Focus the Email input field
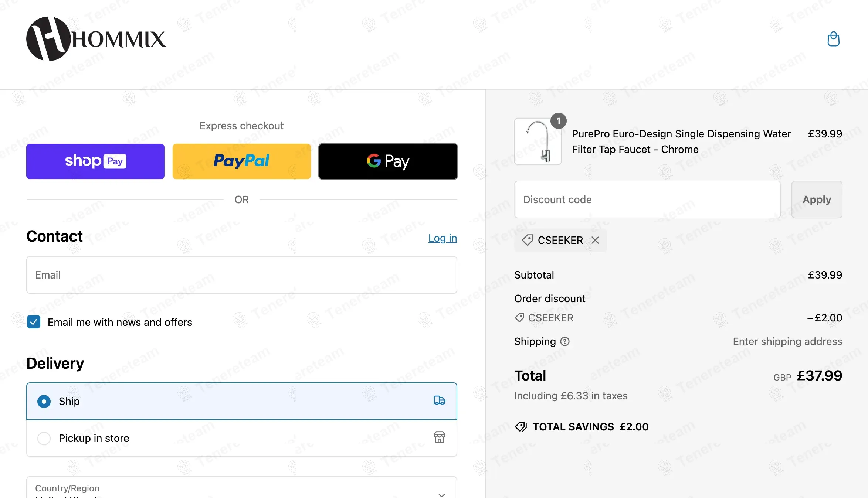This screenshot has width=868, height=498. pyautogui.click(x=241, y=275)
